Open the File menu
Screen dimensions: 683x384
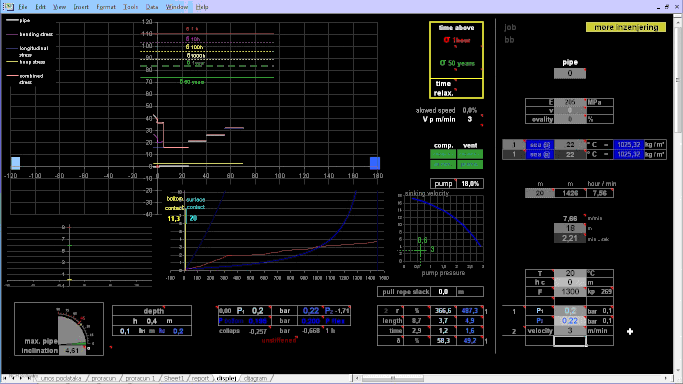point(23,7)
